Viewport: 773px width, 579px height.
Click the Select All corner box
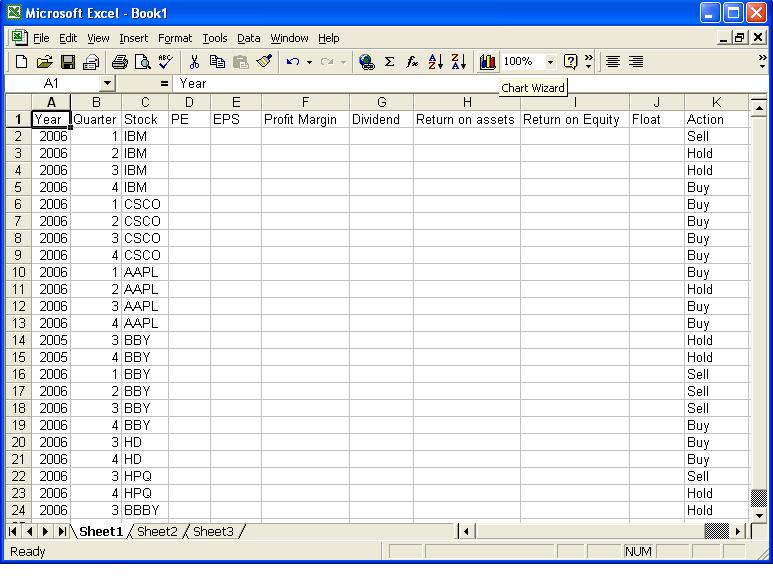[x=18, y=102]
